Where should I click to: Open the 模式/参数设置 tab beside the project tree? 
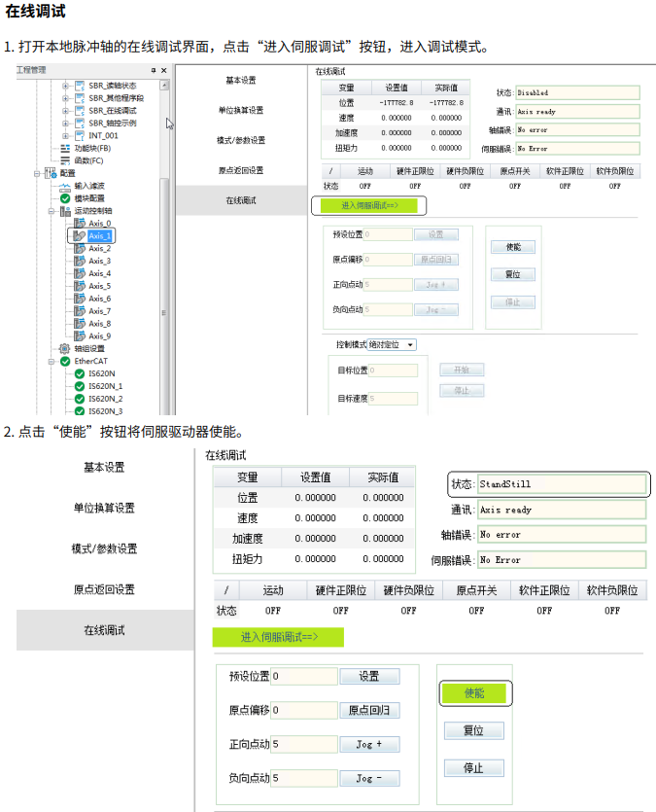(241, 140)
